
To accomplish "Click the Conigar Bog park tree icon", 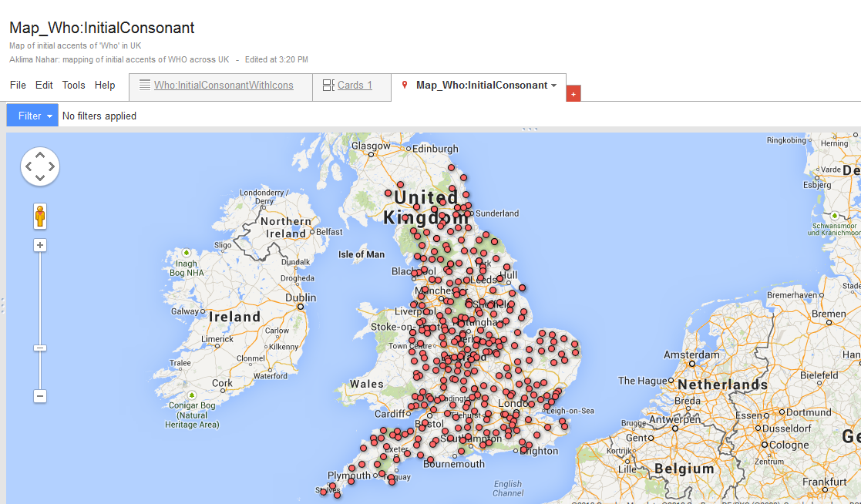I will [x=192, y=395].
